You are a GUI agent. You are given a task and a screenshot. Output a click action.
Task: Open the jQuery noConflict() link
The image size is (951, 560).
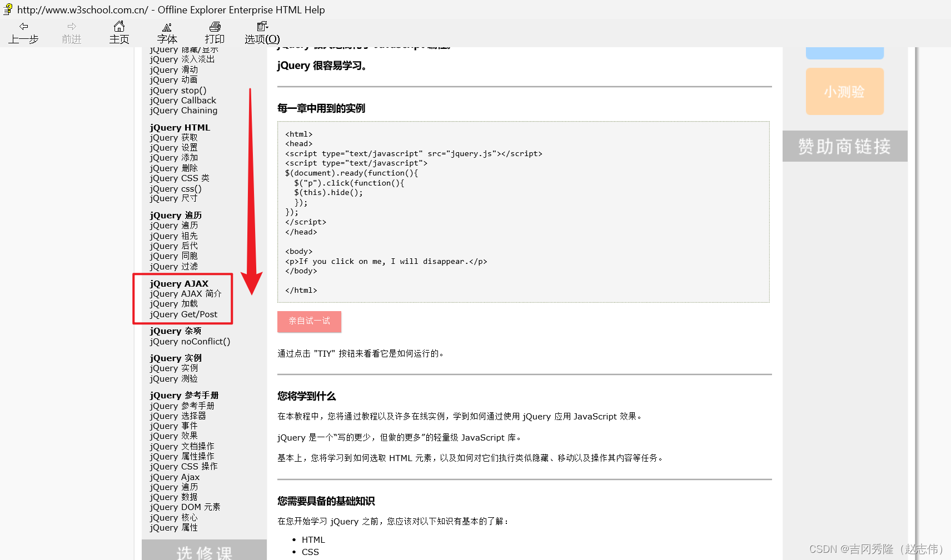[x=190, y=342]
